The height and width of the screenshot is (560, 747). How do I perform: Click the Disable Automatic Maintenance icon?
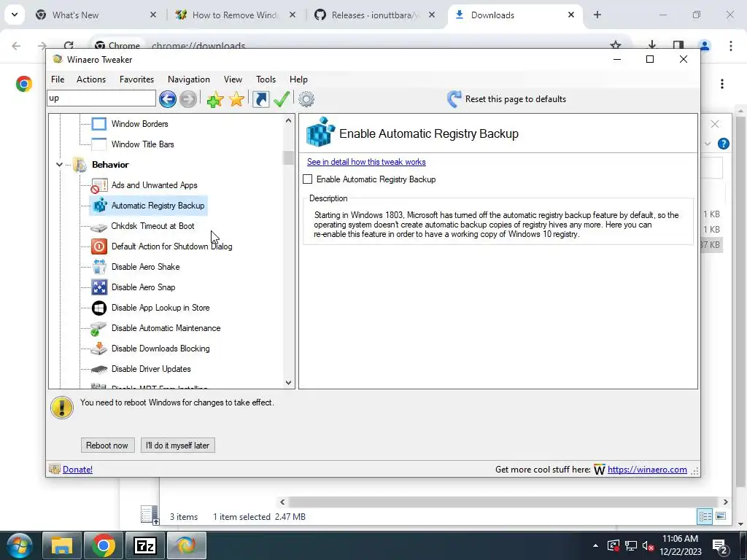point(99,328)
